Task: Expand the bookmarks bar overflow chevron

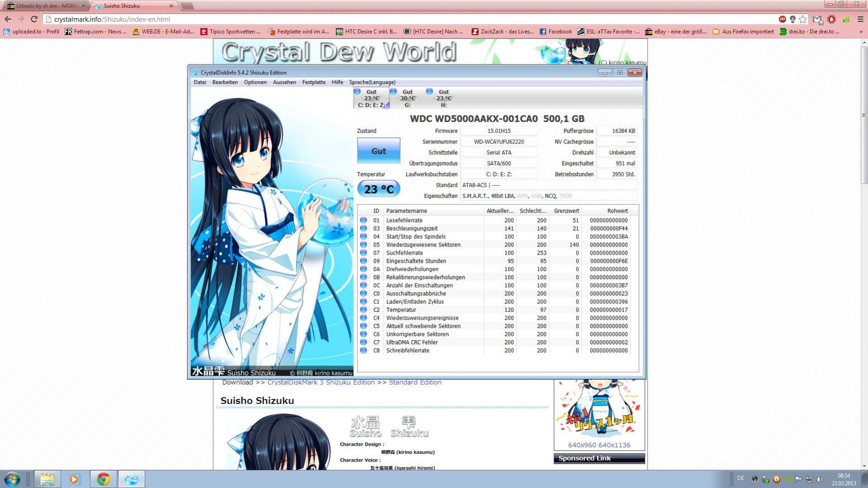Action: point(860,32)
